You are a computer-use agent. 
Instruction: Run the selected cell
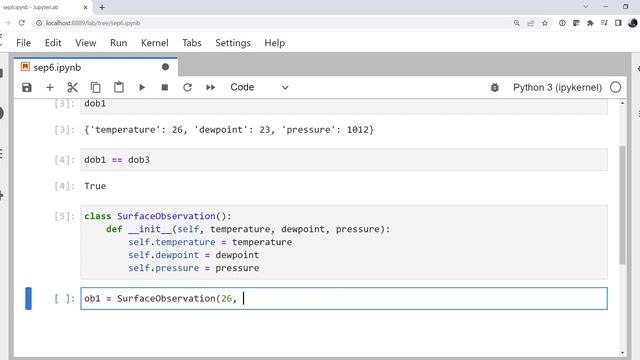click(x=142, y=87)
